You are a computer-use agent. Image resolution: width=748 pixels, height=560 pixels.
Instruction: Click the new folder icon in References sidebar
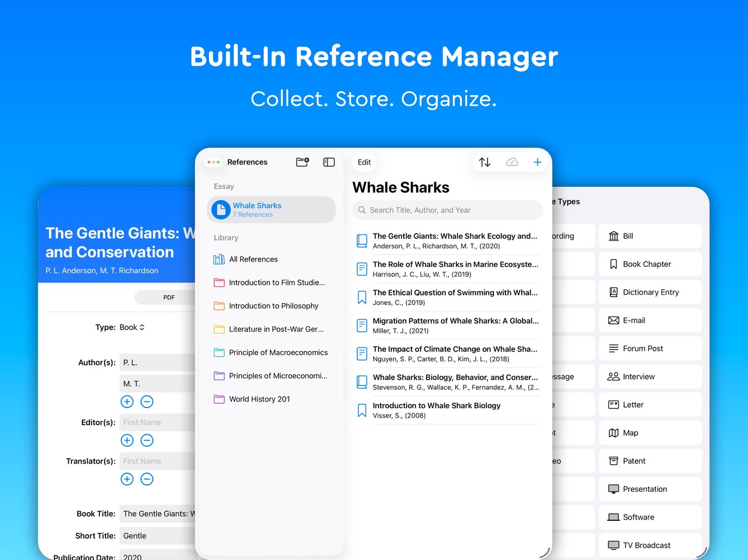(302, 162)
